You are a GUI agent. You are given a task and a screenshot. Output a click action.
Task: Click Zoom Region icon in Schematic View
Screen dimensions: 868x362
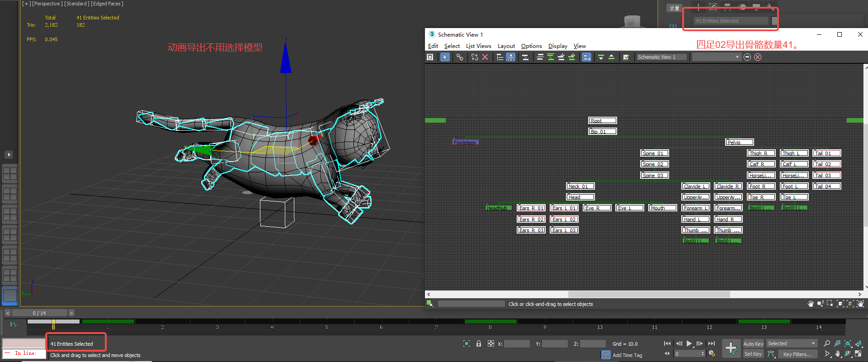(x=830, y=304)
